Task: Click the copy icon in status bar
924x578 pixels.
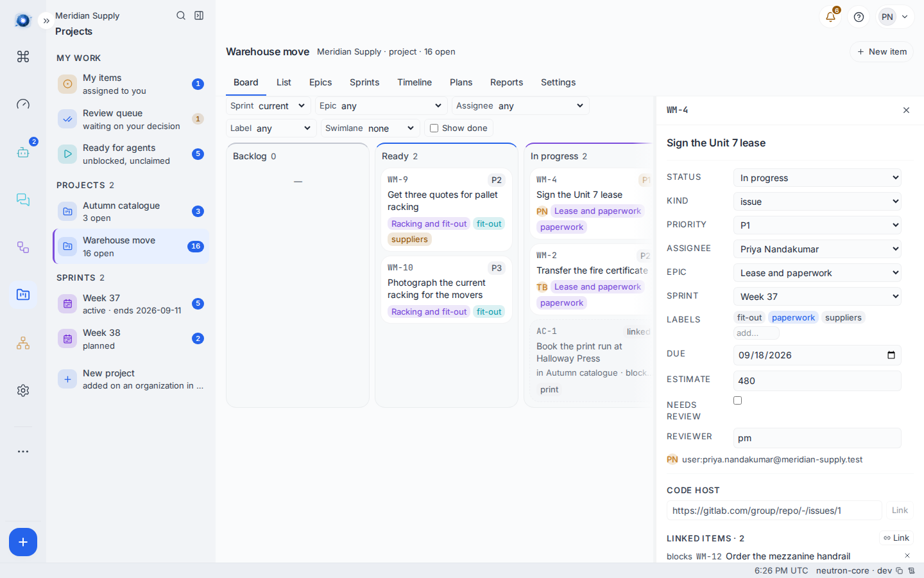Action: pos(900,570)
